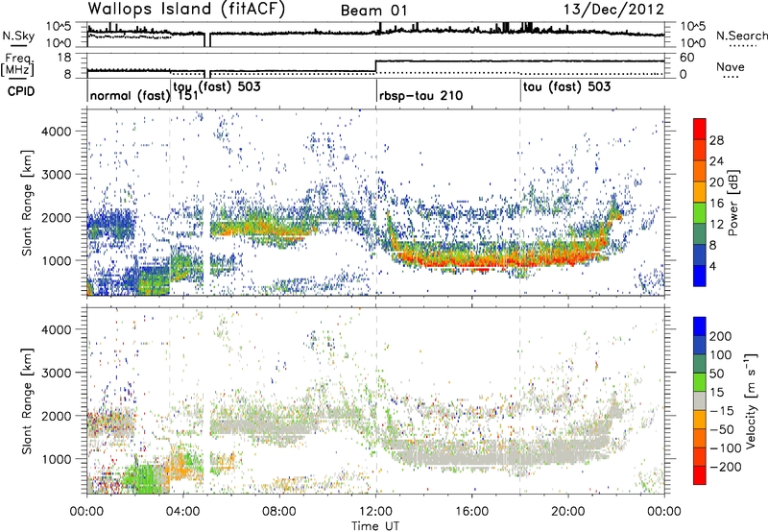Click the power colorbar tick '24'
Image resolution: width=768 pixels, height=532 pixels.
click(x=716, y=161)
